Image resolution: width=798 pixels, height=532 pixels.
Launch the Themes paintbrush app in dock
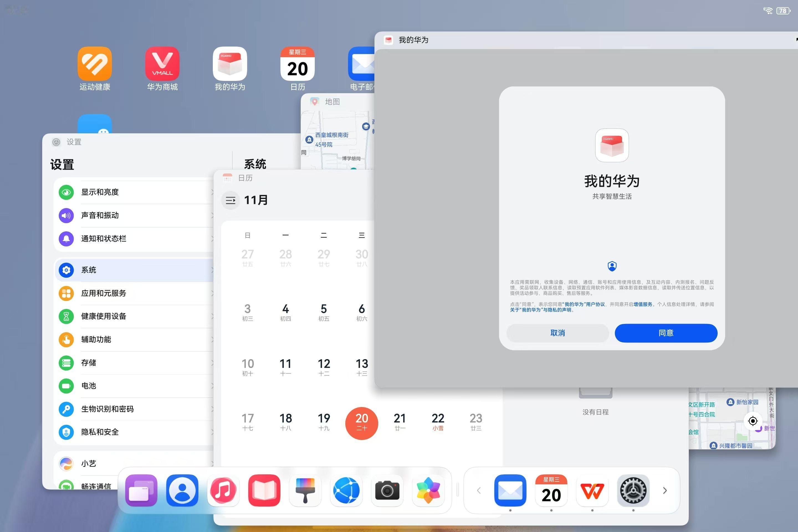305,490
